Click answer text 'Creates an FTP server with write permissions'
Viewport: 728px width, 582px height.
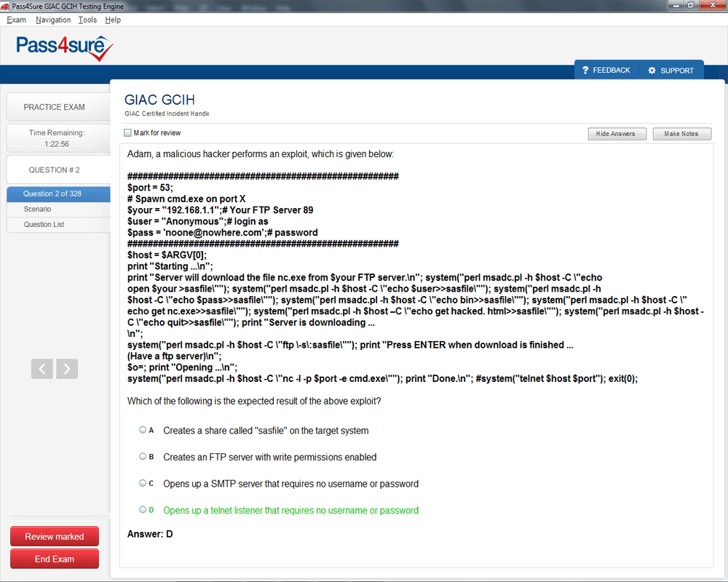[270, 457]
